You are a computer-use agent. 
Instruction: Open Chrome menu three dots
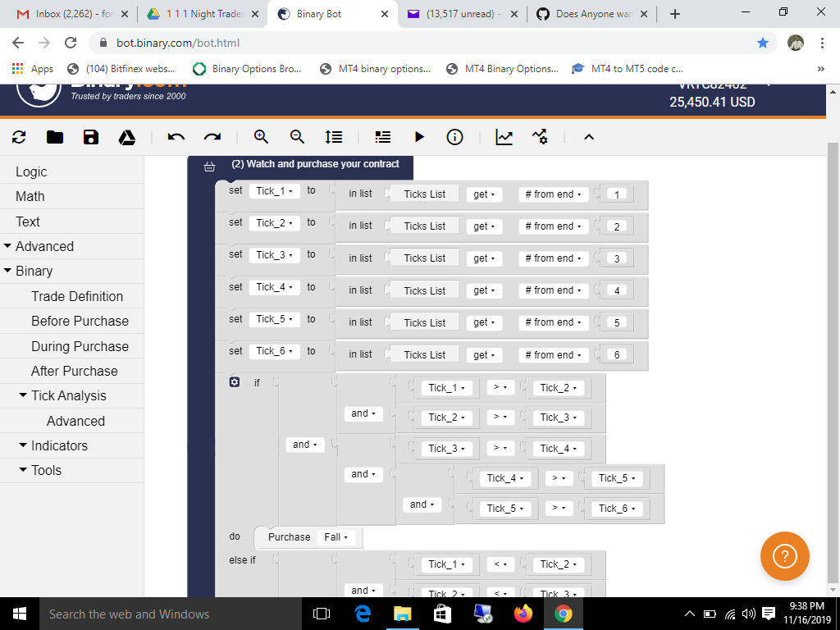click(x=822, y=43)
